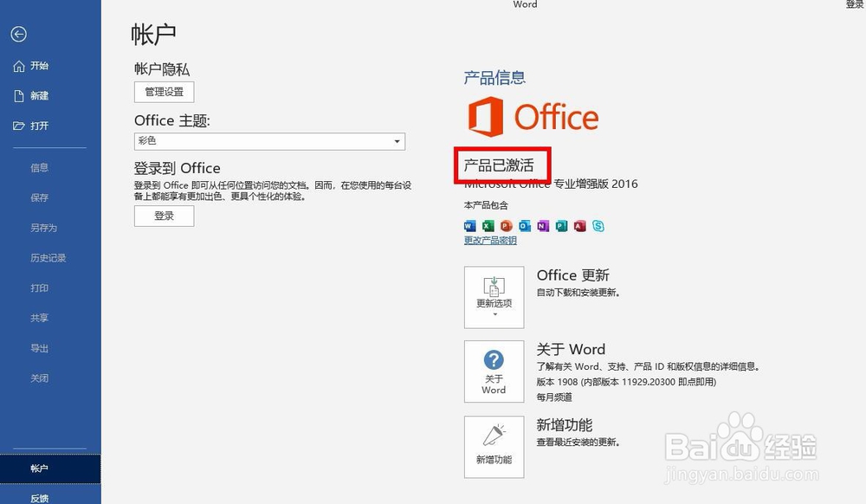The image size is (866, 504).
Task: Click the folder icon beside 打开
Action: tap(19, 126)
